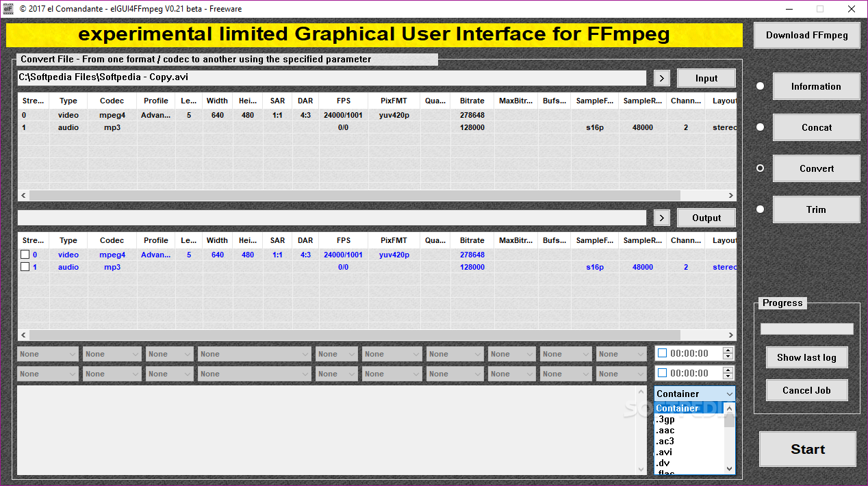Open the Show last log button
The image size is (868, 486).
[806, 357]
